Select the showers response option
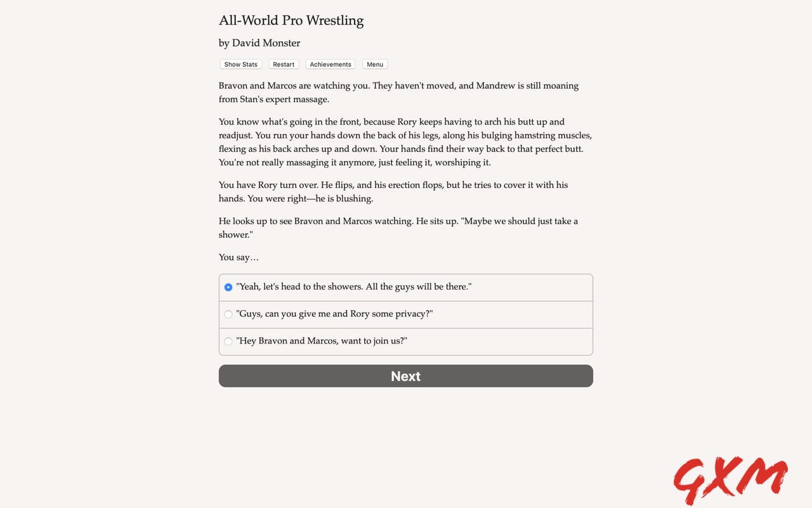Viewport: 812px width, 508px height. (x=354, y=286)
